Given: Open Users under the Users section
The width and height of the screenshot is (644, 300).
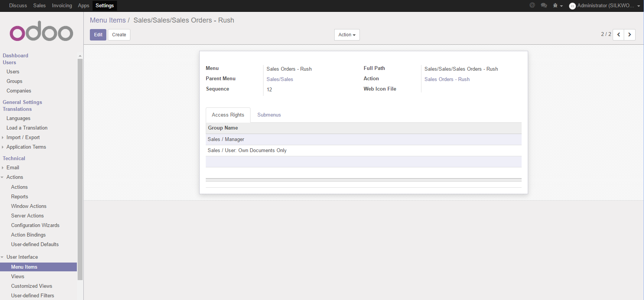Looking at the screenshot, I should 13,72.
